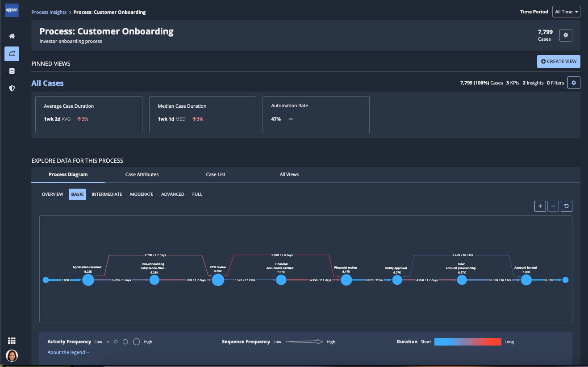
Task: Open the shield security sidebar icon
Action: (12, 89)
